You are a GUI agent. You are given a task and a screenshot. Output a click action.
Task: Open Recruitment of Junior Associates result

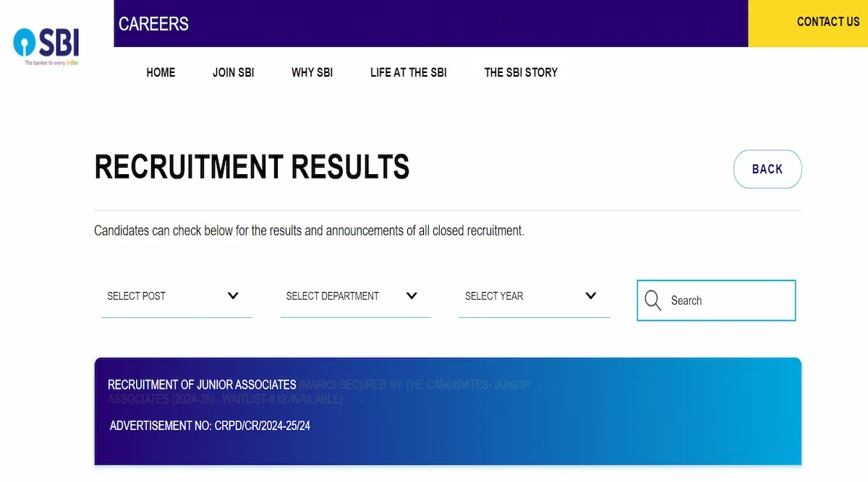tap(202, 384)
